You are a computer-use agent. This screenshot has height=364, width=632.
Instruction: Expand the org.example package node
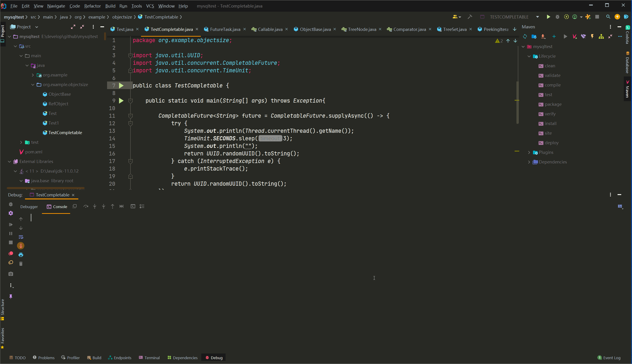[33, 75]
